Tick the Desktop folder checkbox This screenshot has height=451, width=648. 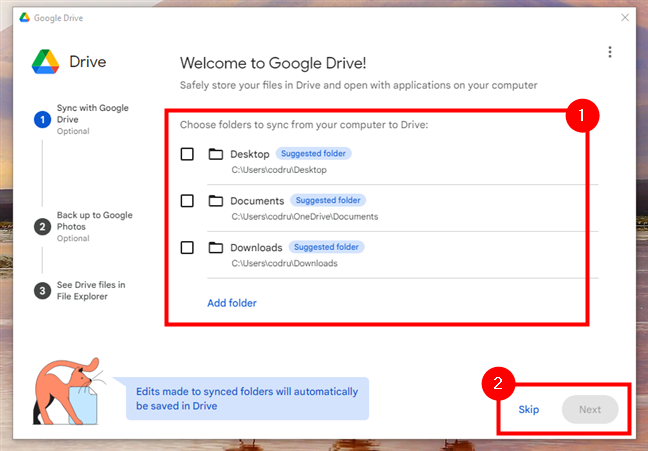pyautogui.click(x=187, y=154)
